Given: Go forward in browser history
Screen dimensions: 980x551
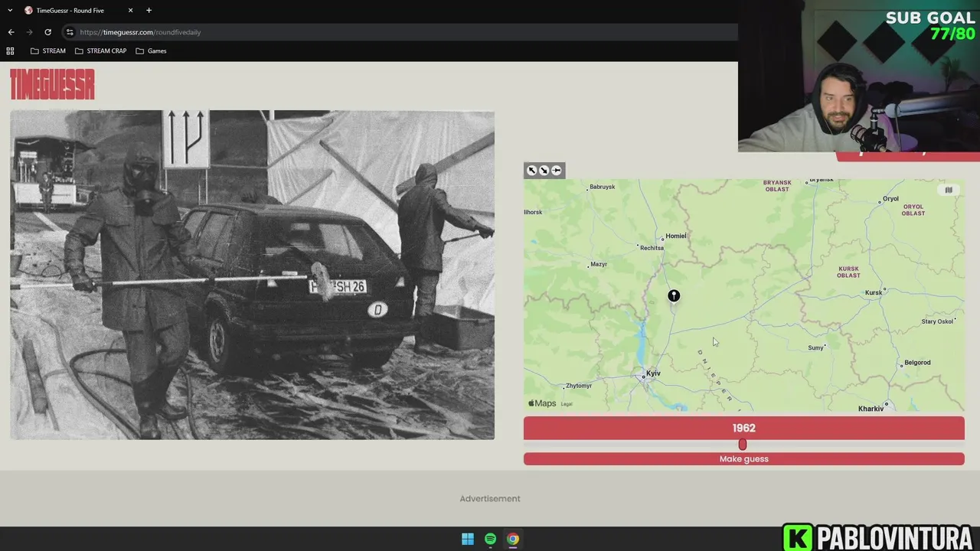Looking at the screenshot, I should coord(29,32).
